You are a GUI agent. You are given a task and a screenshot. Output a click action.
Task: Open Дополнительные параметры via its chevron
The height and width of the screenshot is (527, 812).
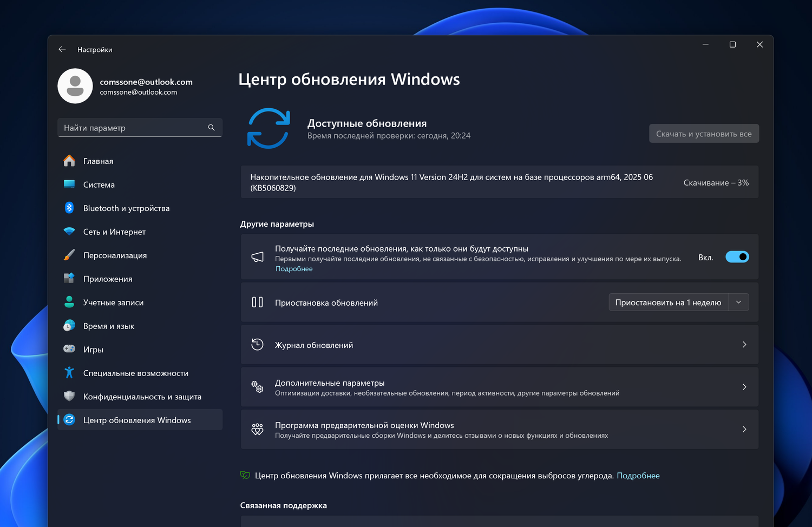coord(744,387)
